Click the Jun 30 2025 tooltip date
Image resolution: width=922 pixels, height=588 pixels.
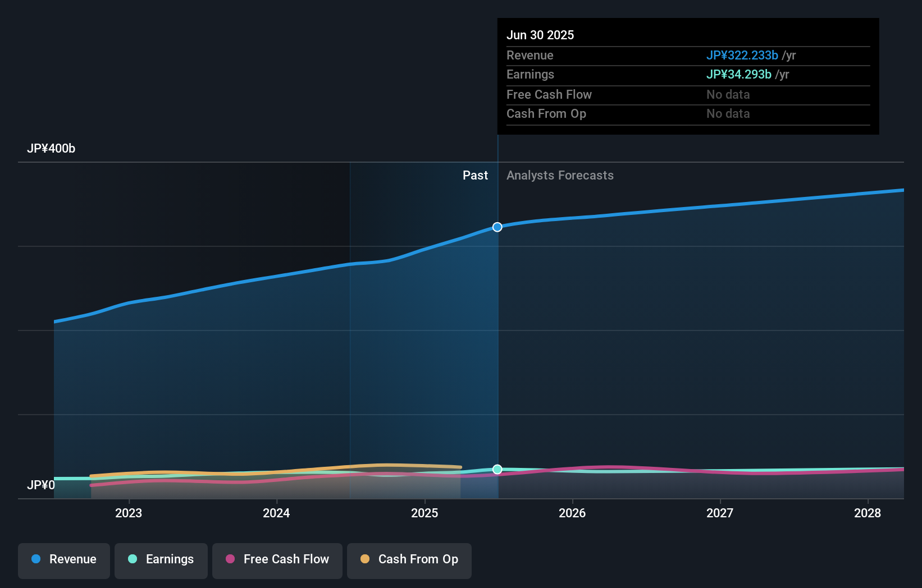pos(540,35)
